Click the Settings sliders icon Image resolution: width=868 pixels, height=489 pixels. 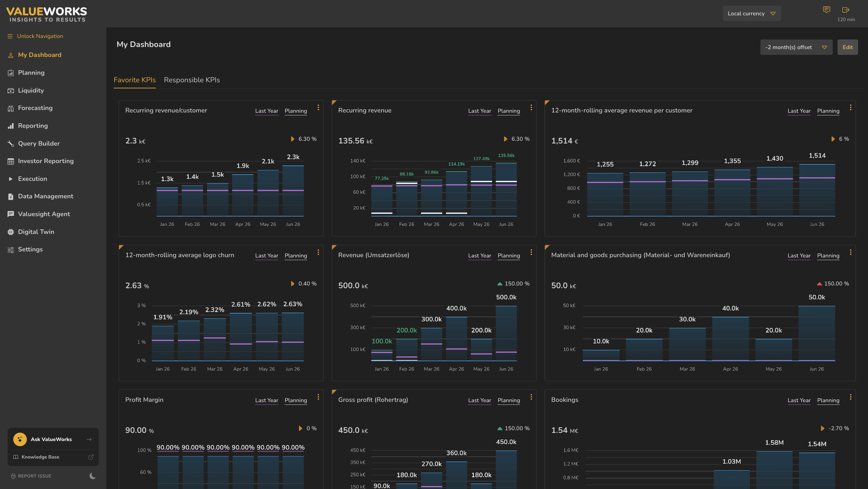(x=11, y=250)
